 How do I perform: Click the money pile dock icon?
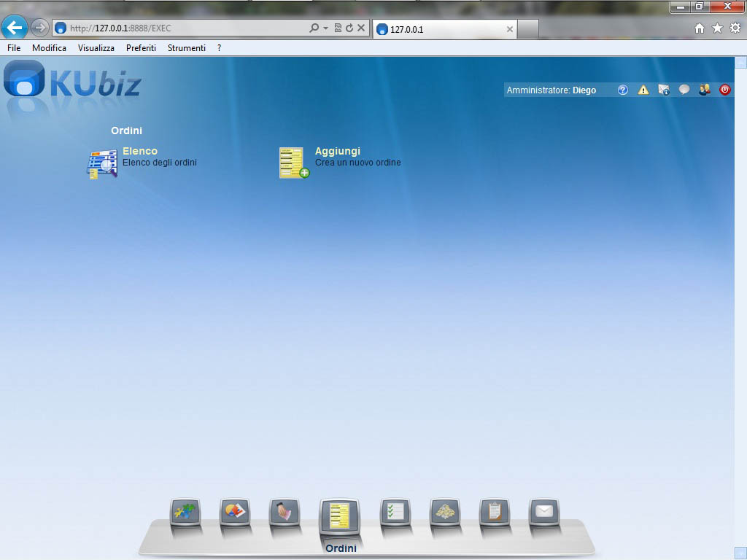point(444,513)
